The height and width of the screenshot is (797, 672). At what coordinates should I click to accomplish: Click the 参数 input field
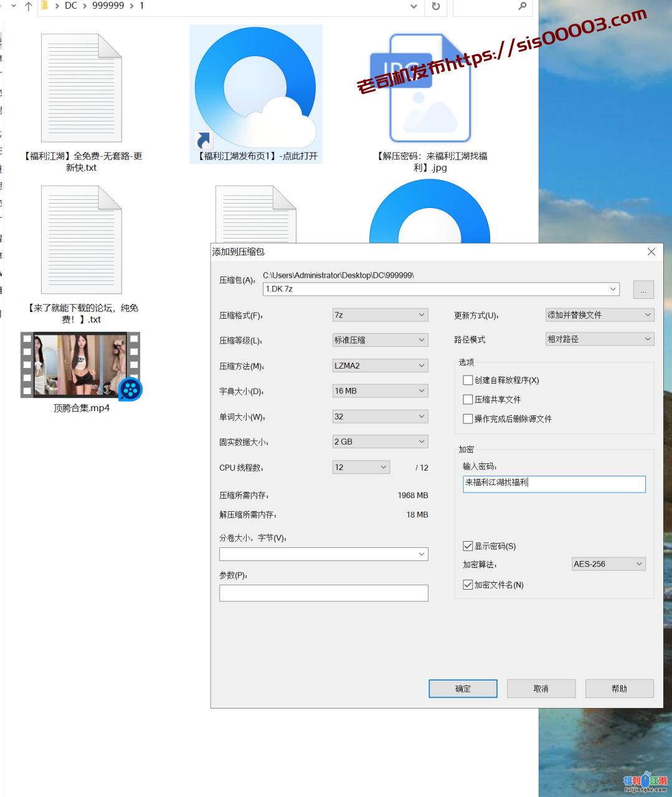pyautogui.click(x=323, y=593)
